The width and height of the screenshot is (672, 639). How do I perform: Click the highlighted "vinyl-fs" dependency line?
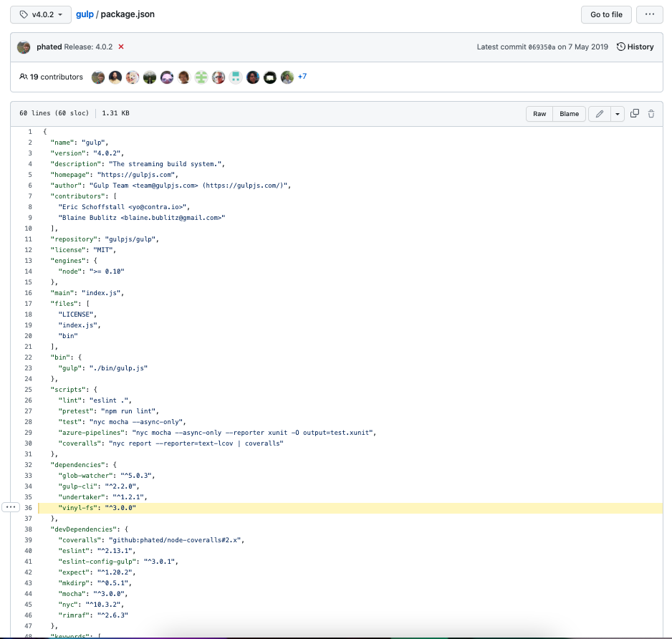pos(350,508)
